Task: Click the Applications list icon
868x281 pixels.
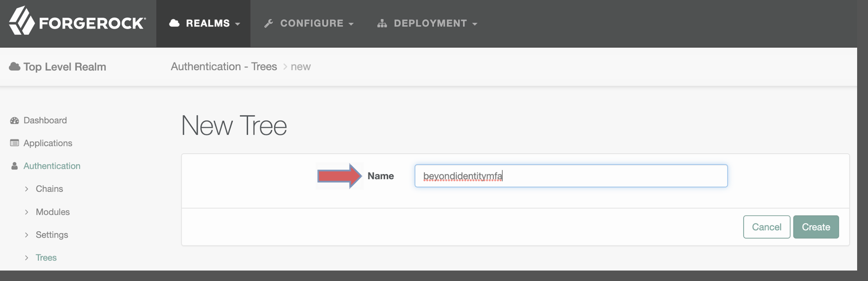Action: point(15,143)
